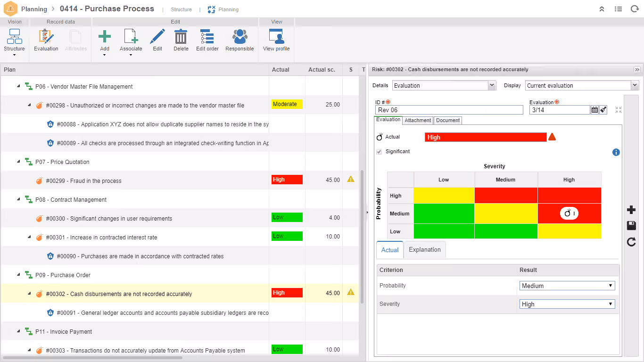The image size is (644, 362).
Task: Click the plus icon in right sidebar
Action: [x=631, y=210]
